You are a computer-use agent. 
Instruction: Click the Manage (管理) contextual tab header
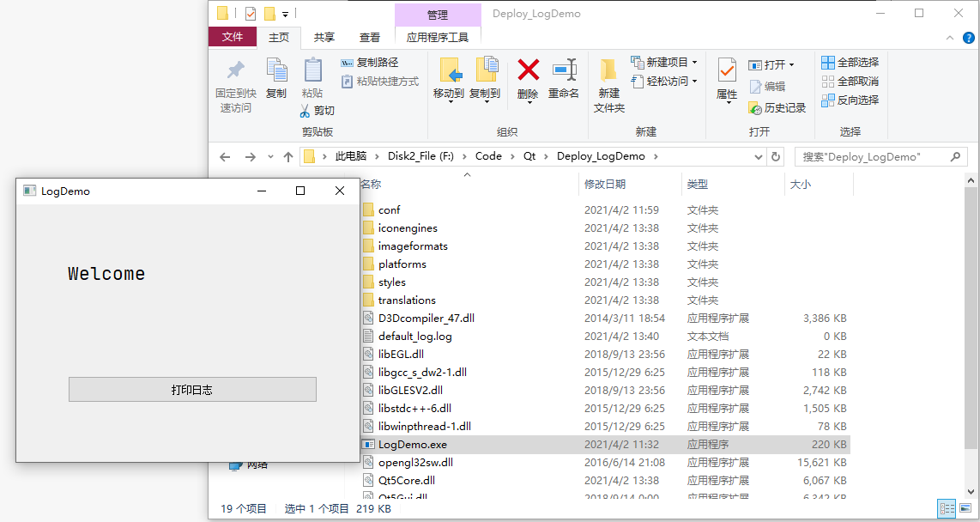(438, 15)
